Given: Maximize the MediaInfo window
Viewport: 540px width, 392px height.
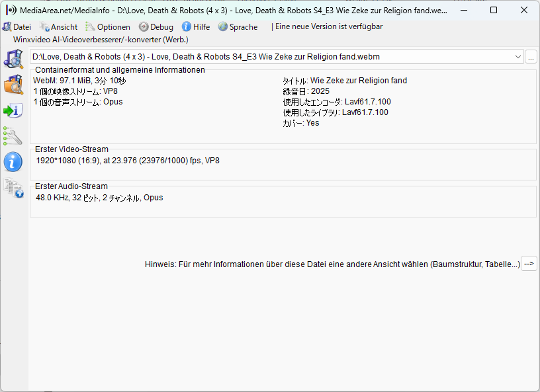Looking at the screenshot, I should (x=494, y=10).
